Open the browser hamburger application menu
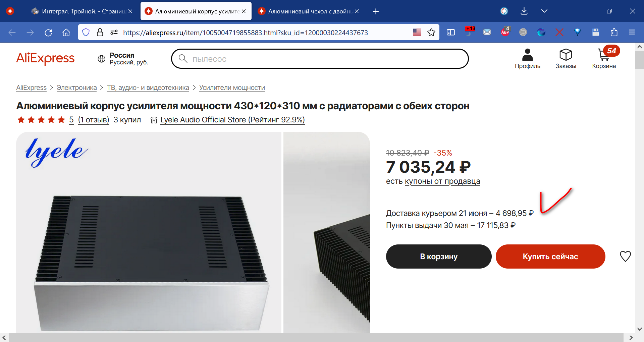This screenshot has width=644, height=342. [x=632, y=32]
